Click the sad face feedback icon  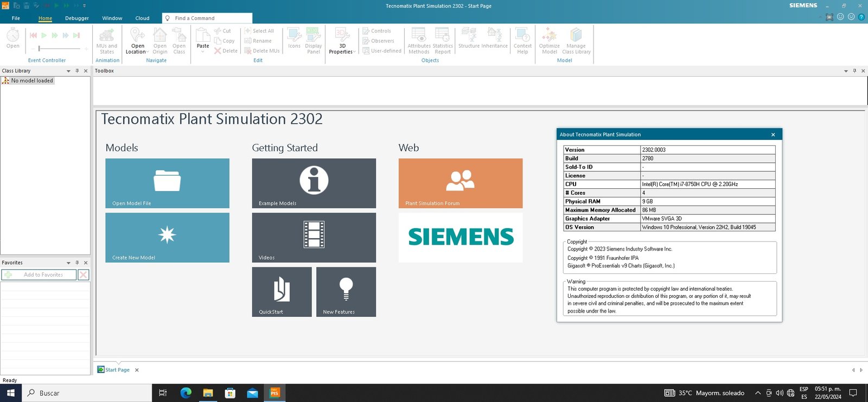851,17
